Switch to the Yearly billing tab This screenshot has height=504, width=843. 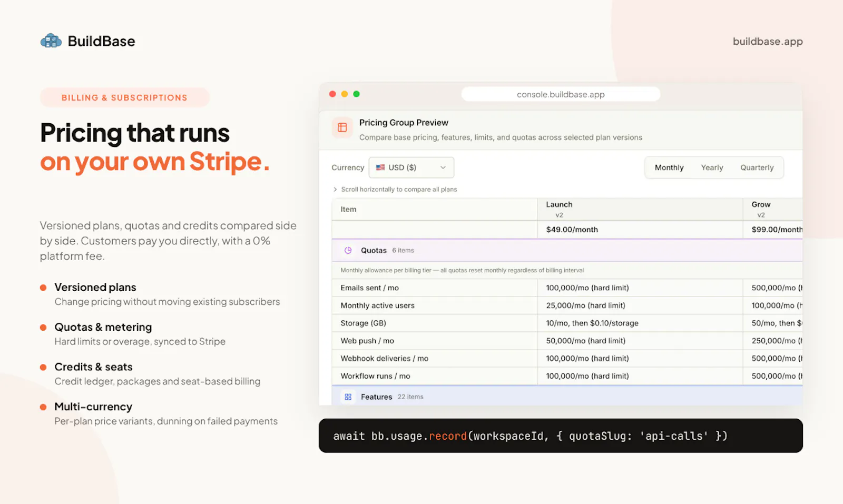[x=712, y=167]
